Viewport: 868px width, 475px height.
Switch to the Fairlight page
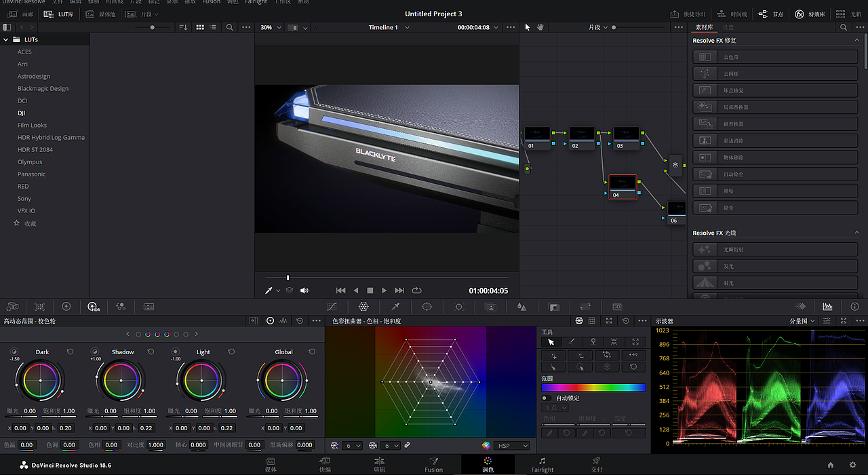(542, 465)
